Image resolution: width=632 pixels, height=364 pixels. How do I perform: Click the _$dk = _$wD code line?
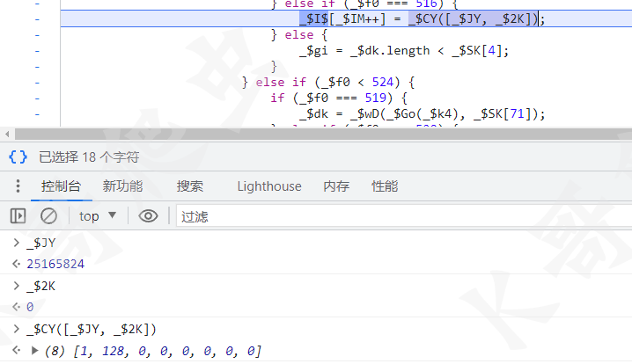coord(422,114)
